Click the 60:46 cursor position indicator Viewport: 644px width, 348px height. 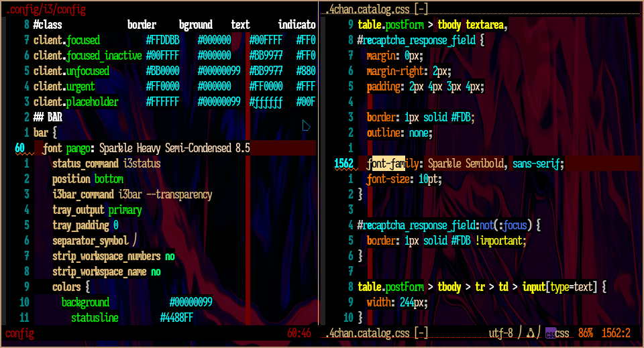299,333
